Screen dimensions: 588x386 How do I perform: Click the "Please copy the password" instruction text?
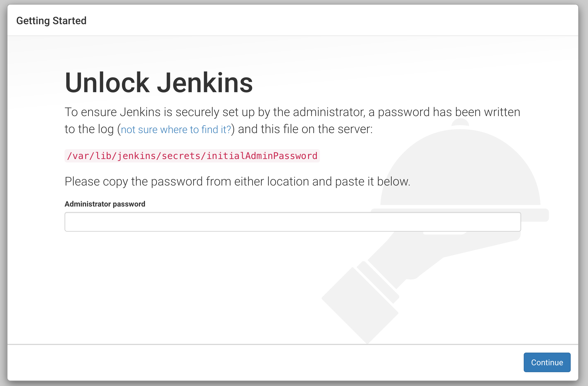[237, 181]
